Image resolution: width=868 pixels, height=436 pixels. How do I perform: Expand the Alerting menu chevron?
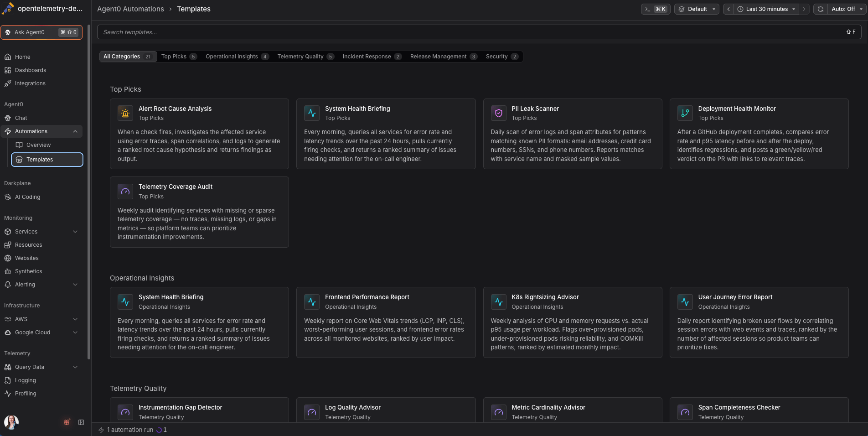pos(75,285)
